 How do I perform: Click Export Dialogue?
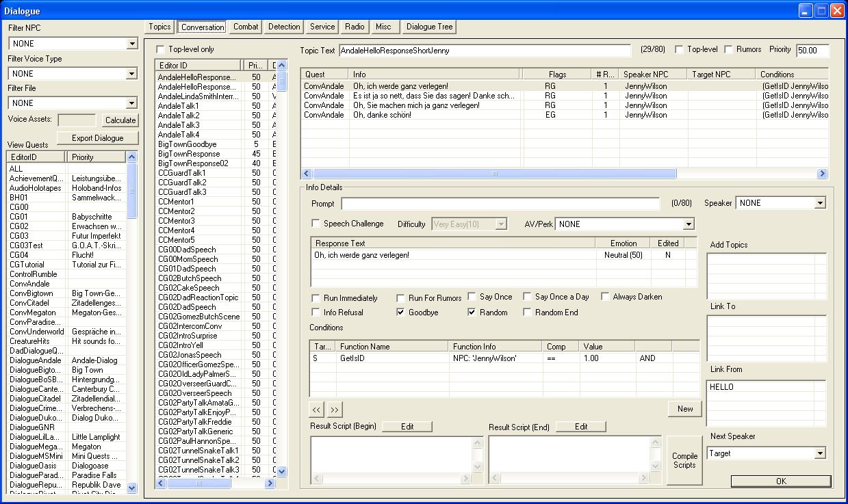click(97, 138)
